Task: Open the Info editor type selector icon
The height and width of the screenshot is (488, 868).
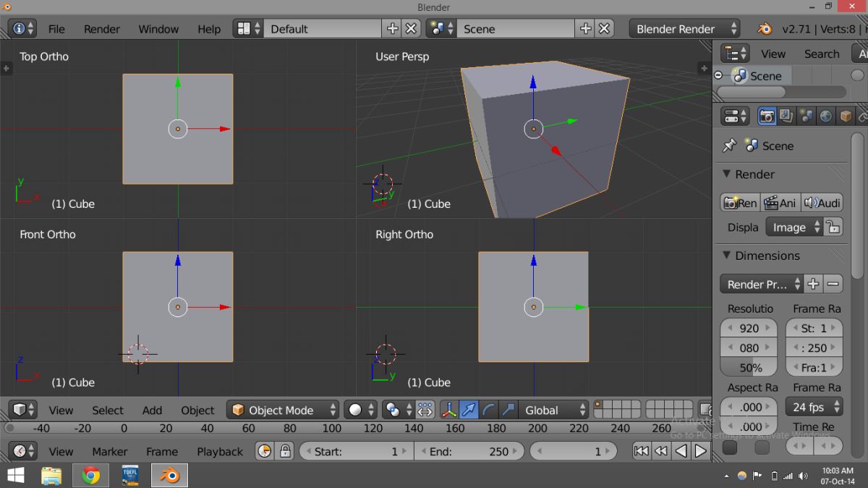Action: click(22, 29)
